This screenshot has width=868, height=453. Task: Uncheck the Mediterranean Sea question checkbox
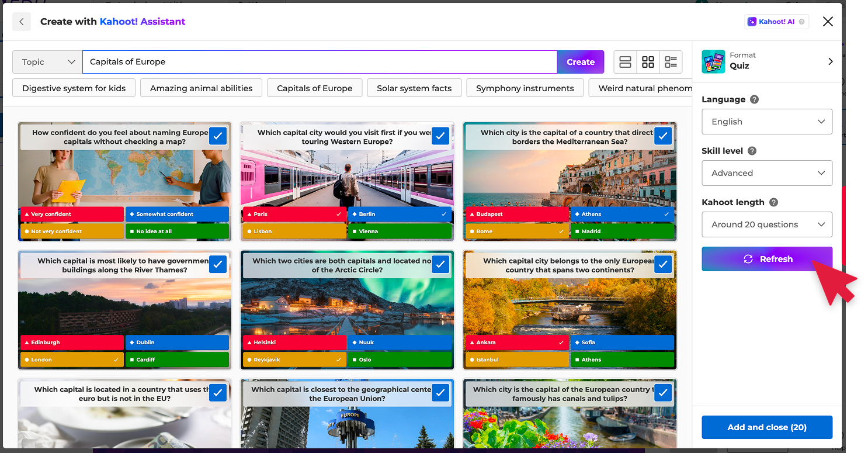pyautogui.click(x=662, y=136)
